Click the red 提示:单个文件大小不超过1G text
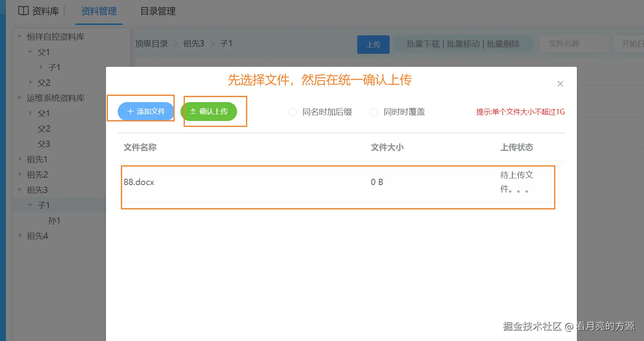The height and width of the screenshot is (341, 644). point(521,112)
